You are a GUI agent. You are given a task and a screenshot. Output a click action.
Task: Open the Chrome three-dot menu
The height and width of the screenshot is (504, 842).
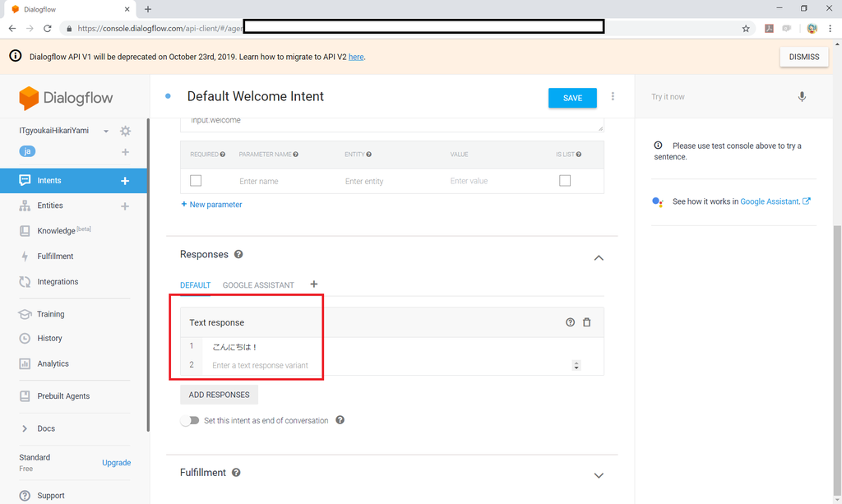pyautogui.click(x=830, y=29)
